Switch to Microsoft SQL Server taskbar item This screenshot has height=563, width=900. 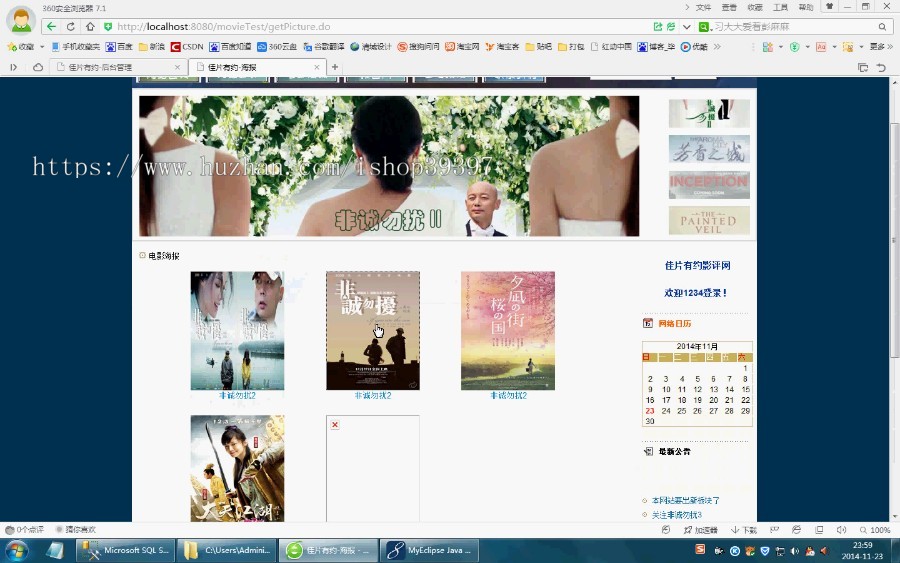(x=125, y=550)
